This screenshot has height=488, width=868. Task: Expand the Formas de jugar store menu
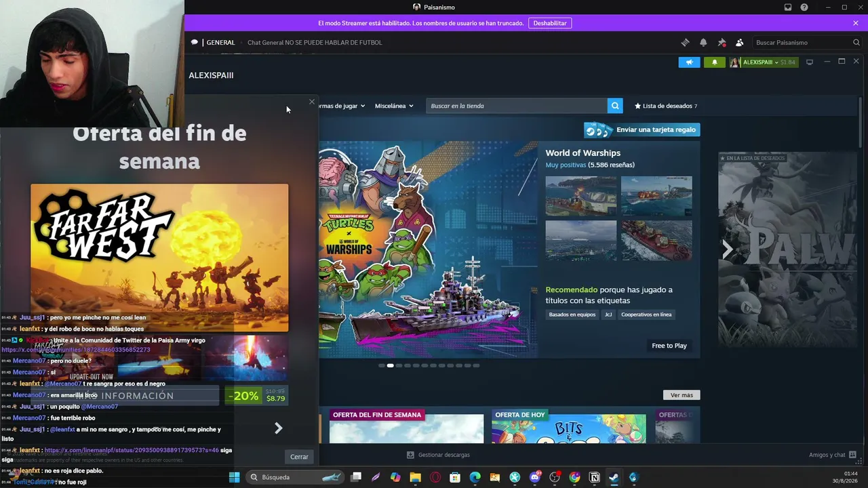coord(342,106)
